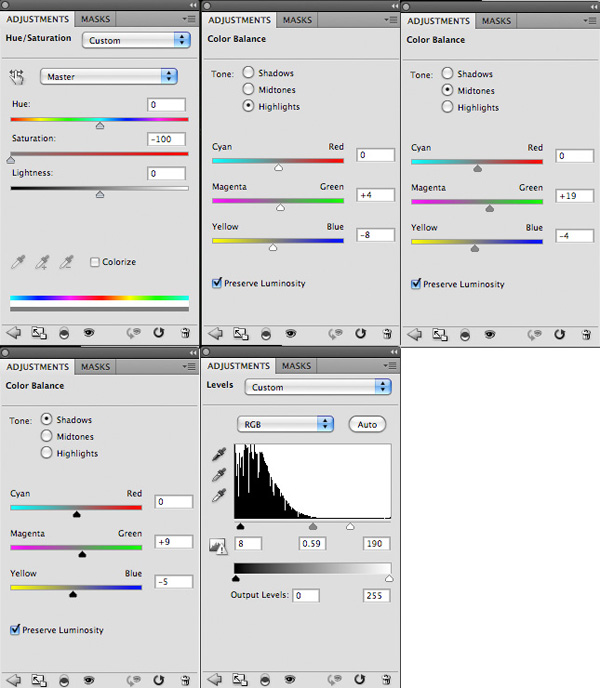Click gray point eyedropper in Levels panel
The height and width of the screenshot is (688, 600).
point(219,475)
